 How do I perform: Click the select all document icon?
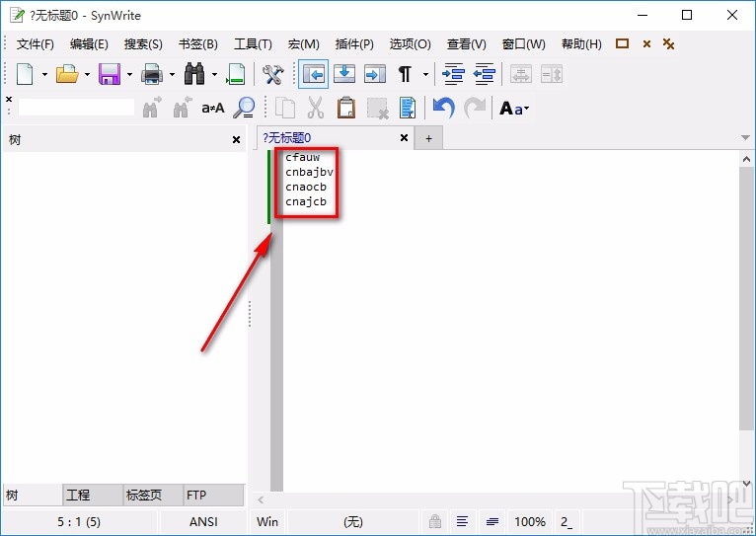click(408, 108)
